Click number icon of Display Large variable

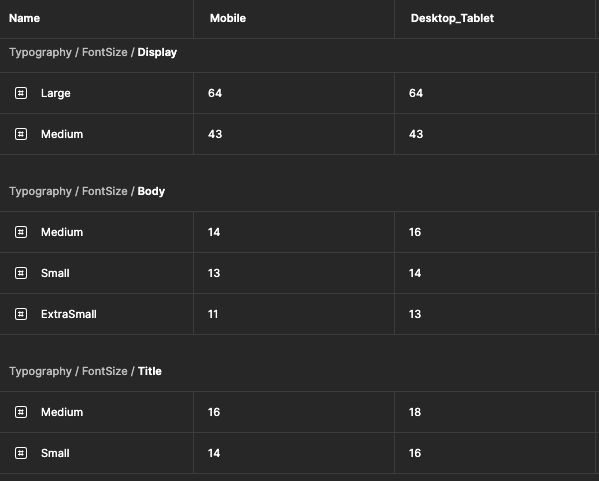(21, 93)
